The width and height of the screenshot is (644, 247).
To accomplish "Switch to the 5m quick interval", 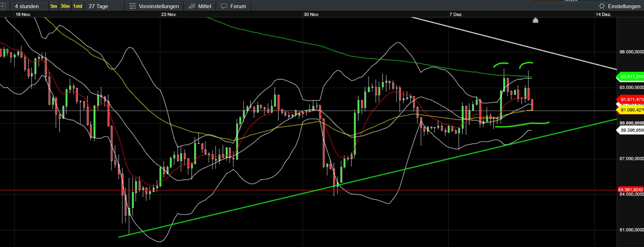I will tap(53, 6).
